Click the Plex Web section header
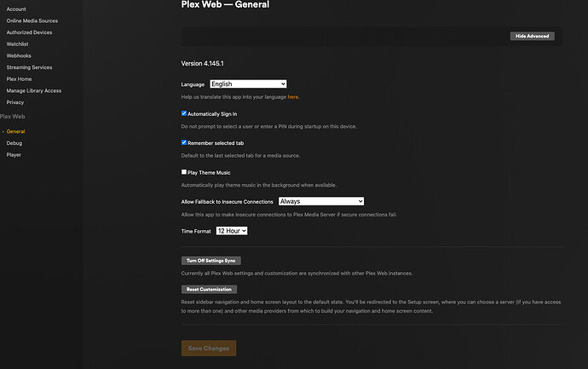This screenshot has height=369, width=588. pos(13,117)
